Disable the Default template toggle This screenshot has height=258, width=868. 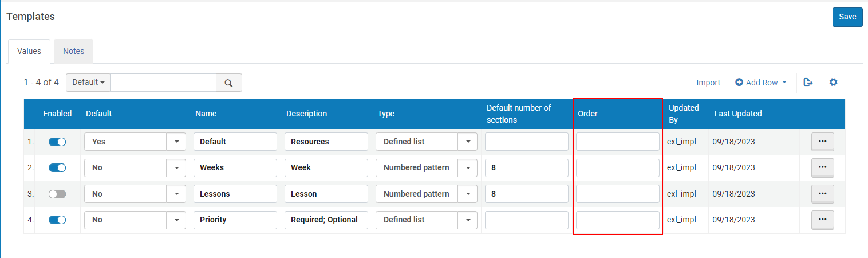(x=57, y=142)
